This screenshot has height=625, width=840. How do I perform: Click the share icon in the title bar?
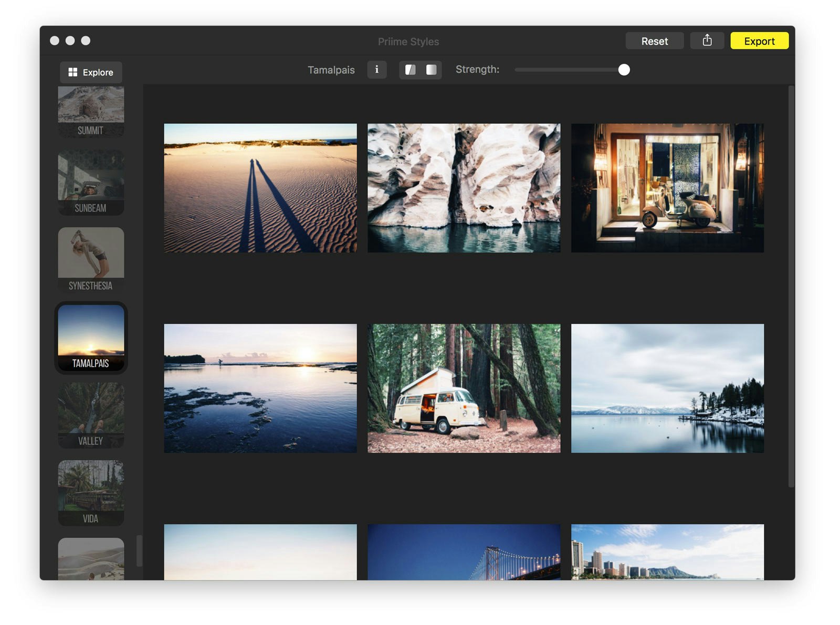tap(707, 40)
